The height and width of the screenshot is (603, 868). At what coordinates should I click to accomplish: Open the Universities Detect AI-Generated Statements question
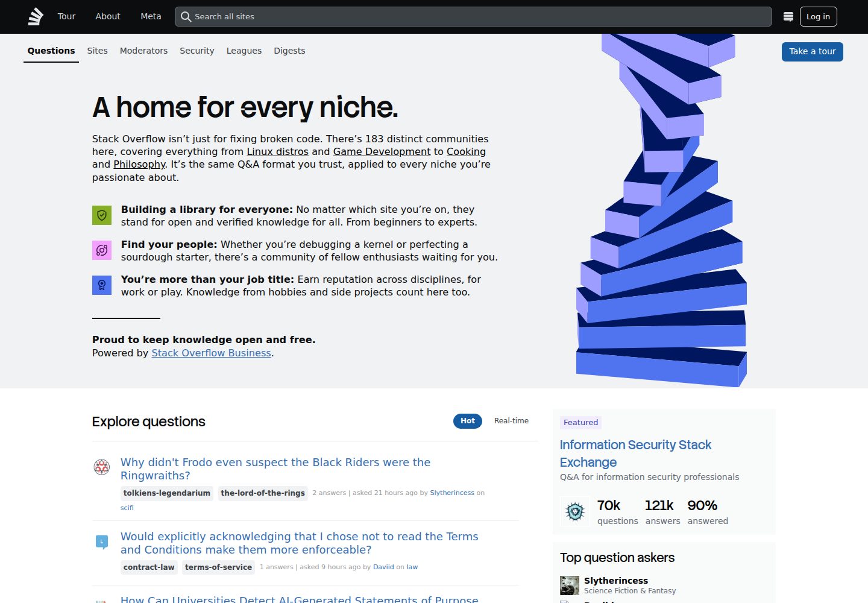coord(300,599)
